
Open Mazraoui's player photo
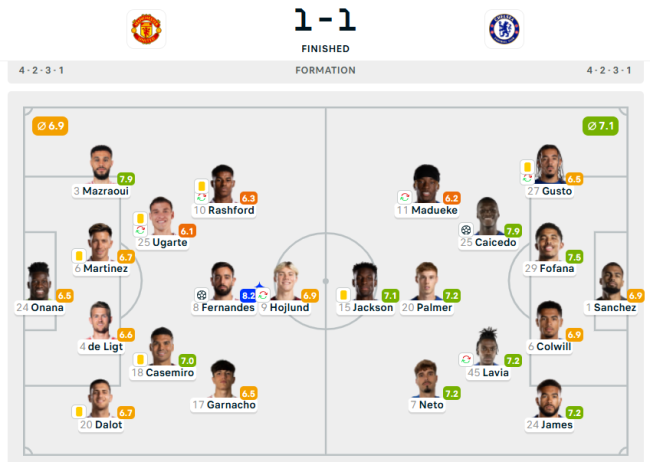tap(102, 164)
